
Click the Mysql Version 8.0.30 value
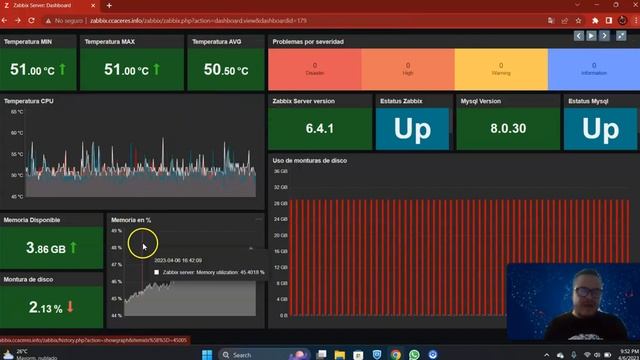pos(508,129)
